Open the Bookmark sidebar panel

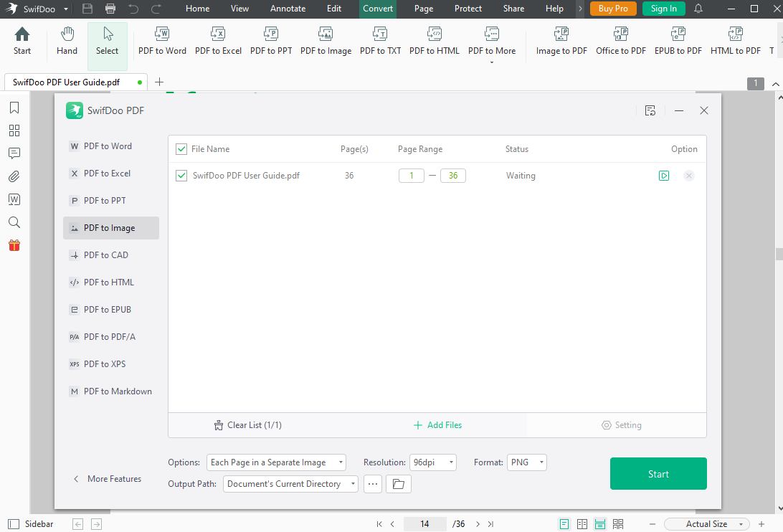(x=14, y=108)
